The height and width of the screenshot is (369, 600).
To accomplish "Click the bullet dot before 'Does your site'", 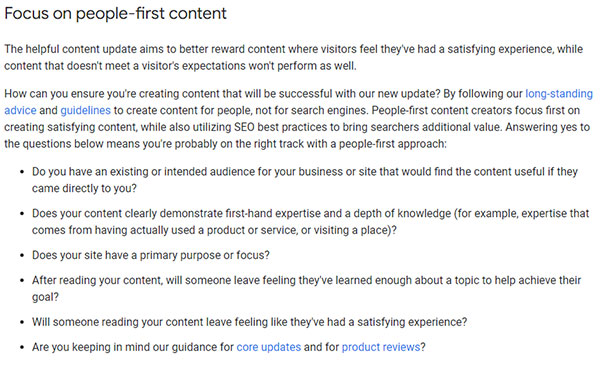I will pyautogui.click(x=22, y=255).
